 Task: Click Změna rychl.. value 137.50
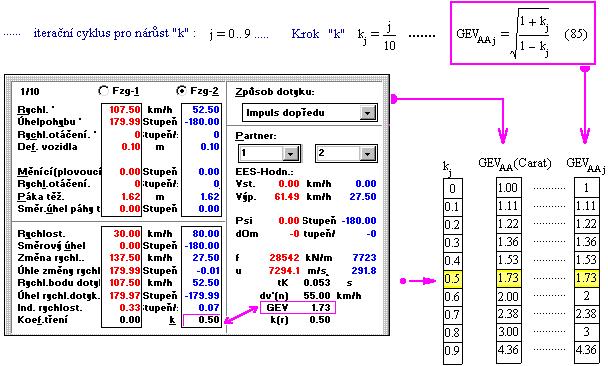click(x=124, y=258)
